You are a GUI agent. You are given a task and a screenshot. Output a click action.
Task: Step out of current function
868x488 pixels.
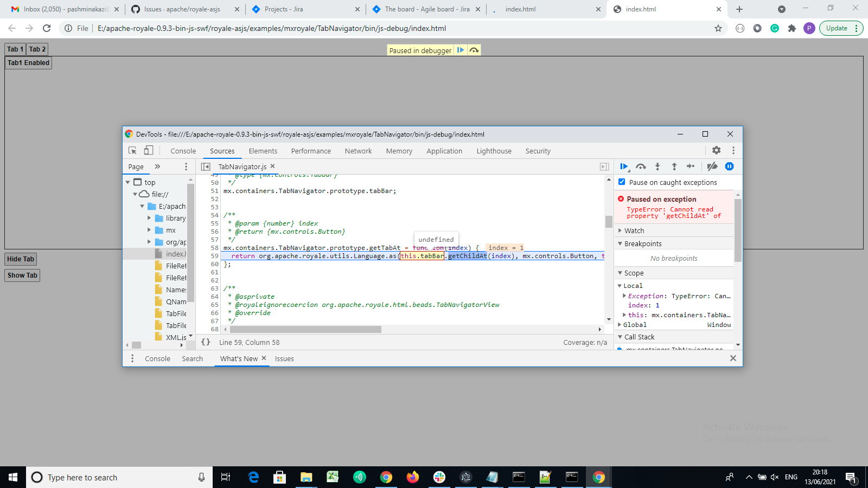[x=674, y=166]
